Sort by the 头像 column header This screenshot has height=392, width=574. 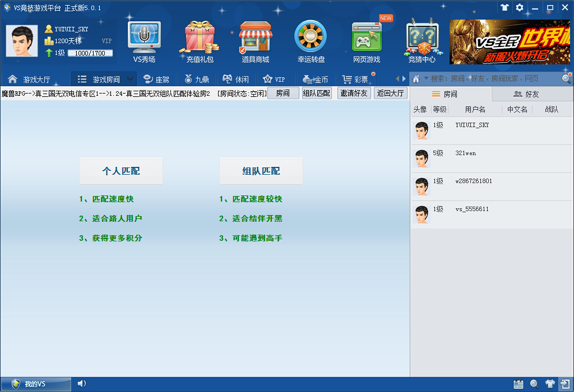tap(420, 109)
